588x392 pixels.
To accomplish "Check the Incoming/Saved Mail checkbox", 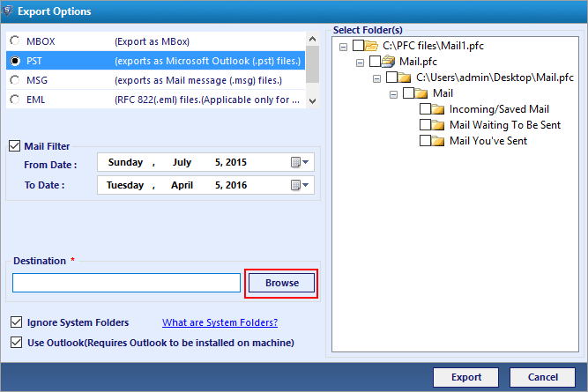I will (425, 108).
